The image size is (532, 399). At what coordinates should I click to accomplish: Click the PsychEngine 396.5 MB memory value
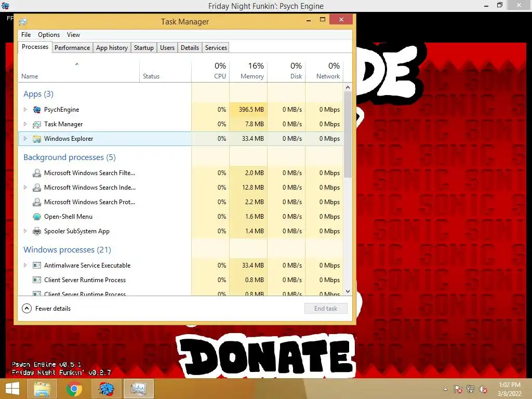coord(251,110)
